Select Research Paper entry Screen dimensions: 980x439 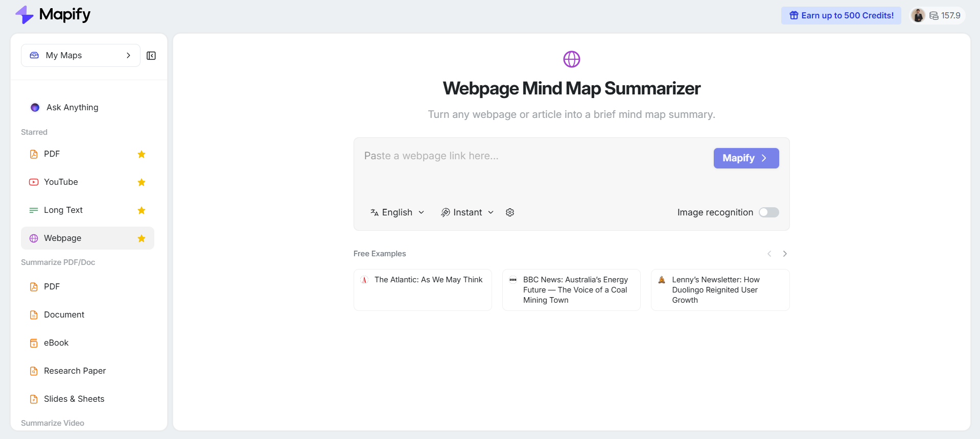pyautogui.click(x=87, y=371)
